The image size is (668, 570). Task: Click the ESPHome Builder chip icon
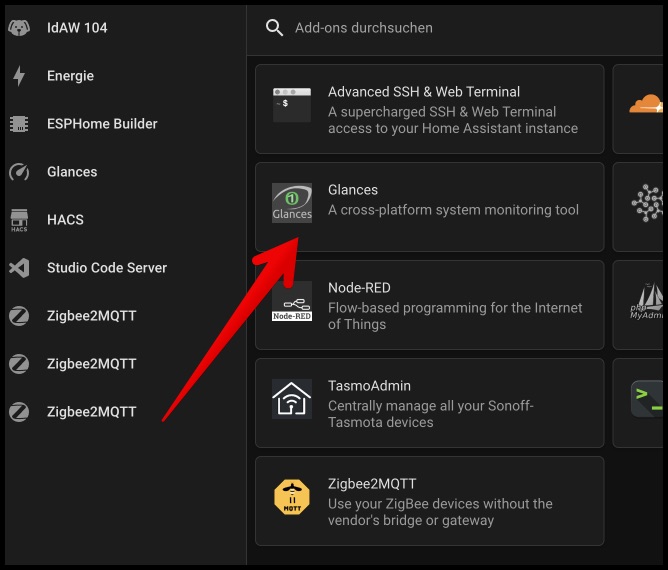point(18,124)
